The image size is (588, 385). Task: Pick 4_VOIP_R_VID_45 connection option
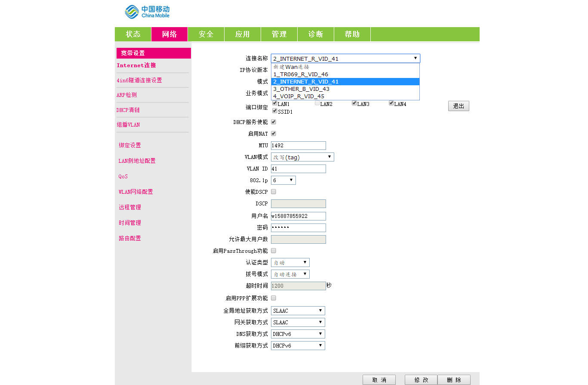pos(345,96)
